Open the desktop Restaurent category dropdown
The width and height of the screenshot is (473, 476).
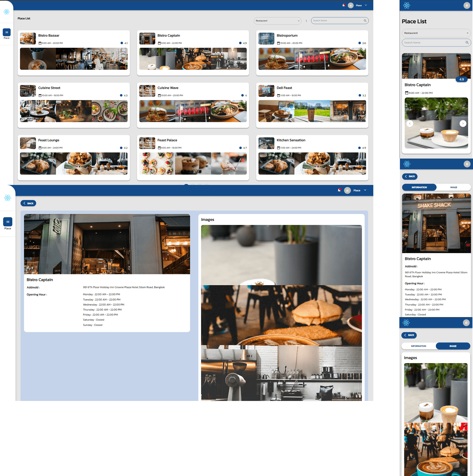(277, 21)
